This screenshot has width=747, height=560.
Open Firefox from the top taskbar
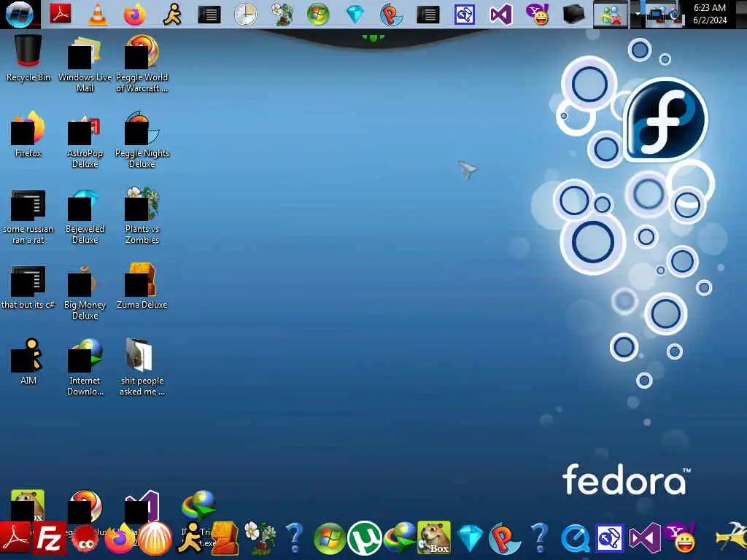[x=134, y=15]
